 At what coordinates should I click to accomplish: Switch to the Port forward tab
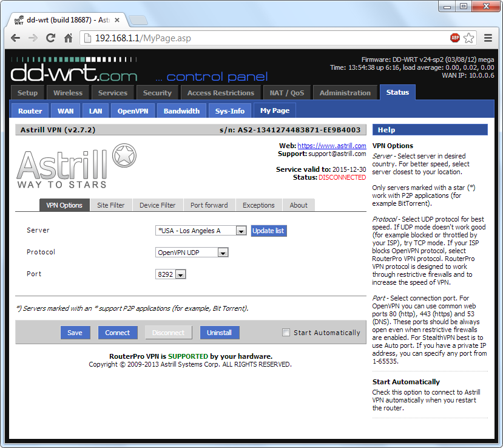(x=209, y=205)
